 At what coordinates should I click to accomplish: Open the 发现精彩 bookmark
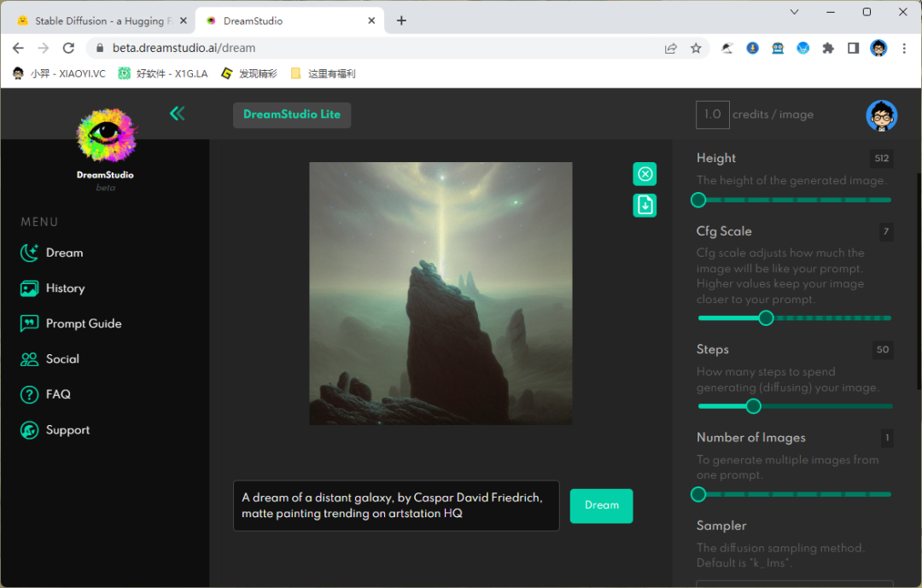(248, 73)
